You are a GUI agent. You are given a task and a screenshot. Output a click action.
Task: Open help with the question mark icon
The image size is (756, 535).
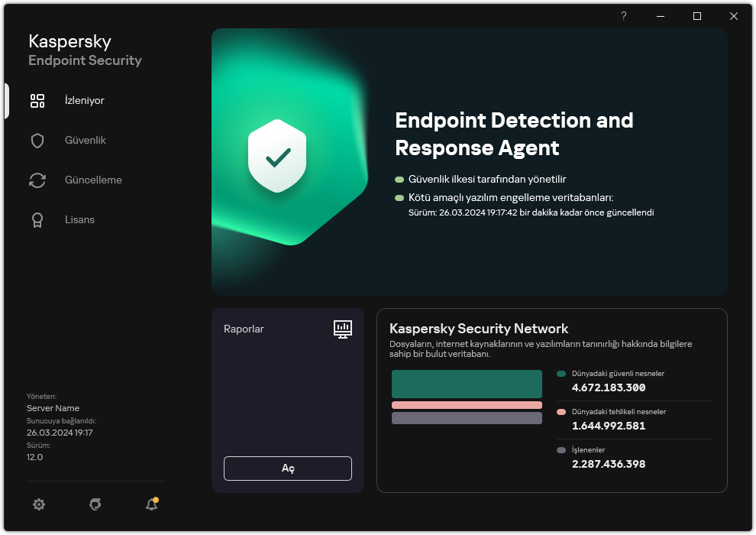tap(624, 16)
